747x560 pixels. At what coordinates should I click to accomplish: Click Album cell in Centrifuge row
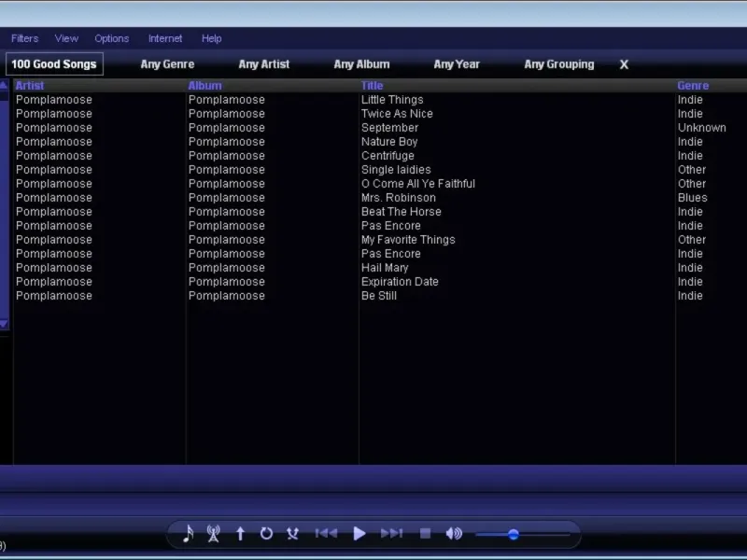pos(226,156)
